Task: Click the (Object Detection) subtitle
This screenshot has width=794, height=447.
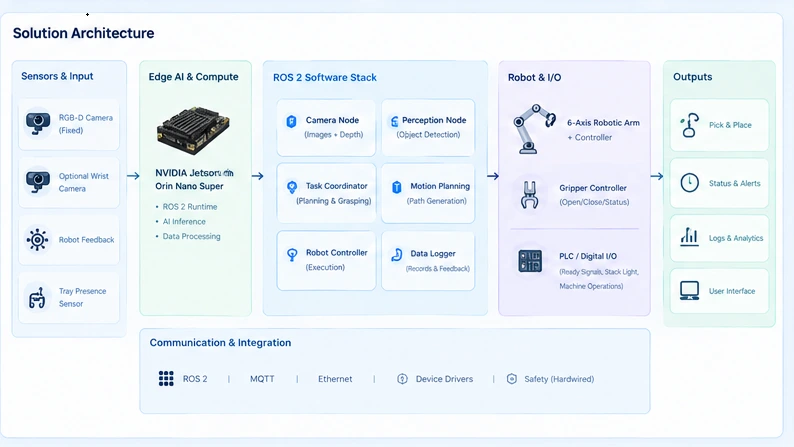Action: (x=428, y=135)
